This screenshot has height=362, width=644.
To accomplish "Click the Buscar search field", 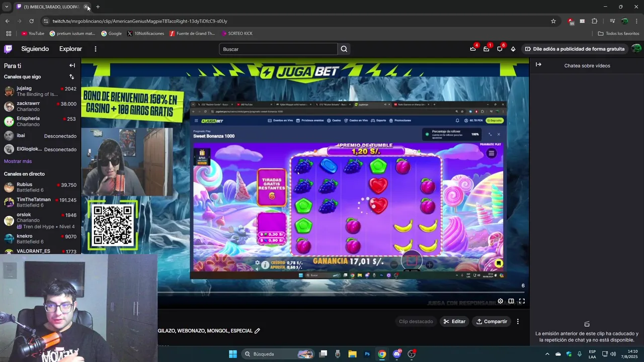I will pos(278,49).
